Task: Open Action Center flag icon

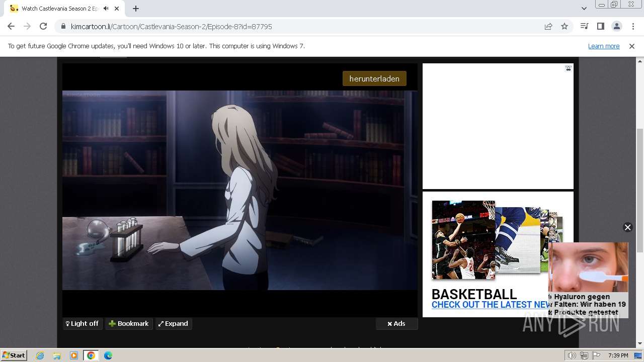Action: (596, 355)
